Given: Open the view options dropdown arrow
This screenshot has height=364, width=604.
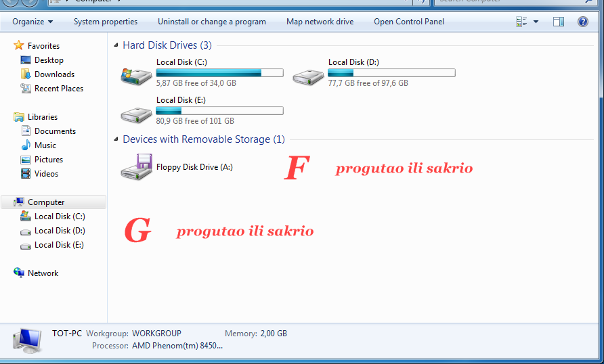Looking at the screenshot, I should point(536,22).
